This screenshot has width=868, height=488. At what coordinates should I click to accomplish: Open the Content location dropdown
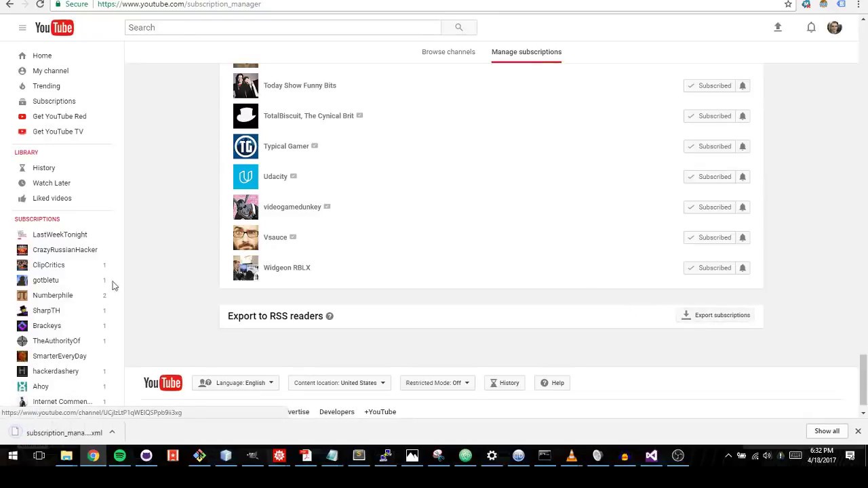(x=339, y=383)
